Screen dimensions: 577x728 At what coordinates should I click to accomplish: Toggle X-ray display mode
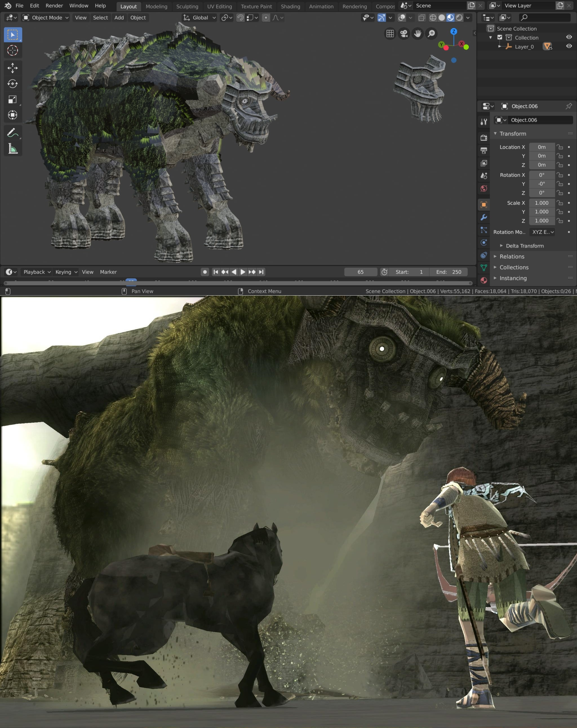421,18
